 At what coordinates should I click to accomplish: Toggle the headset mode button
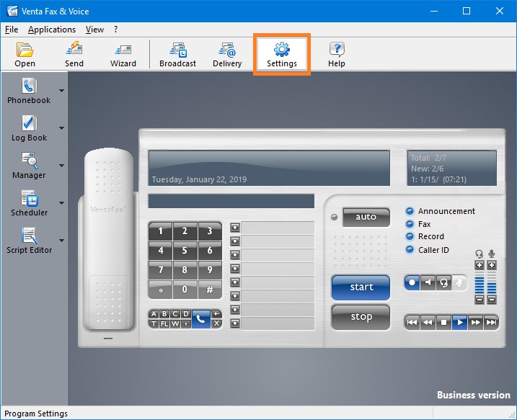point(443,282)
